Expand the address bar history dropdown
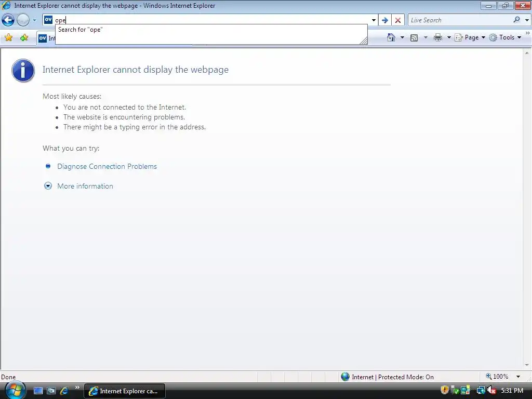This screenshot has height=399, width=532. (x=374, y=20)
